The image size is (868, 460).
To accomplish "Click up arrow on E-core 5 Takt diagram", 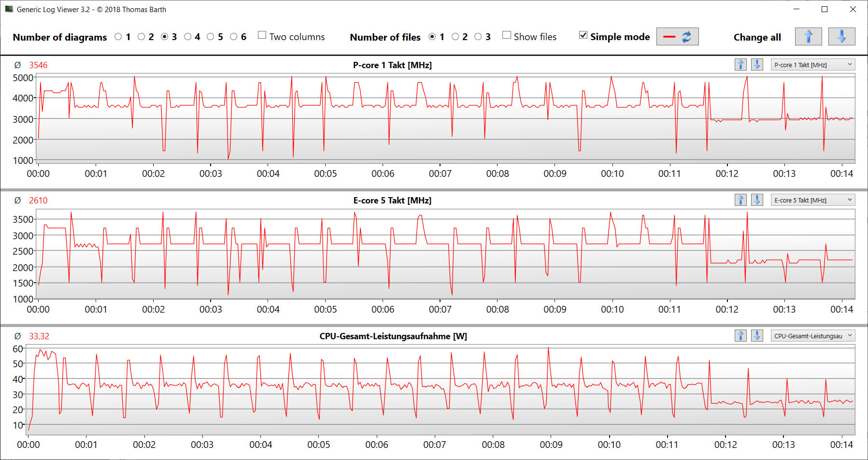I will (x=740, y=200).
